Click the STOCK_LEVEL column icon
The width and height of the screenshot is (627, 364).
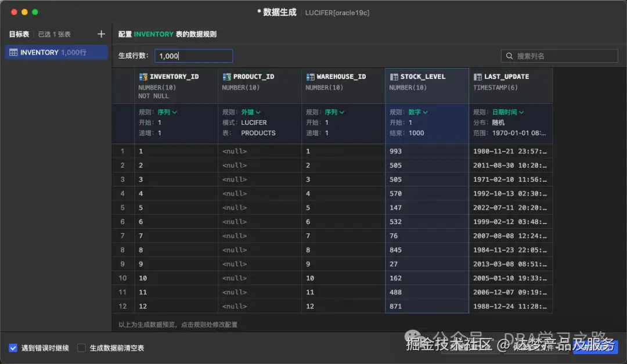pyautogui.click(x=394, y=77)
